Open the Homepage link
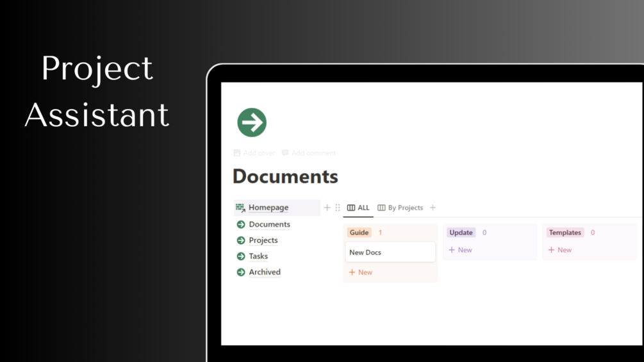Viewport: 644px width, 362px height. (x=268, y=208)
